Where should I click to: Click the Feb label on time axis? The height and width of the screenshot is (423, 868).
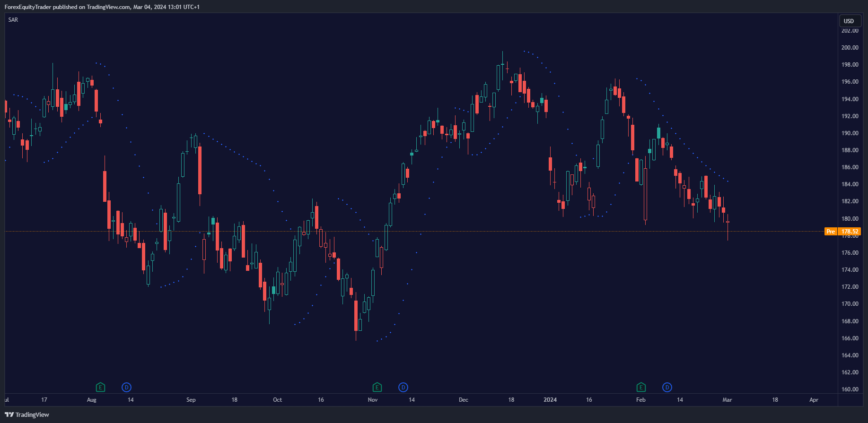[641, 400]
